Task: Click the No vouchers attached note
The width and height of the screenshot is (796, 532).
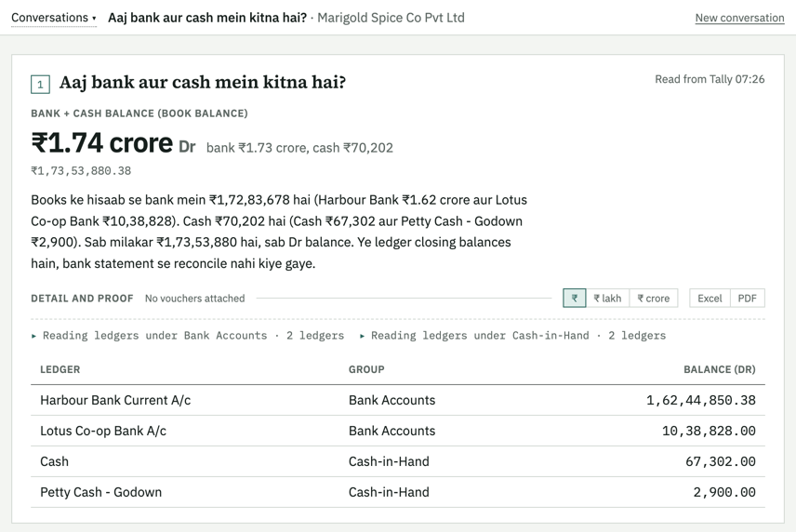Action: (195, 298)
